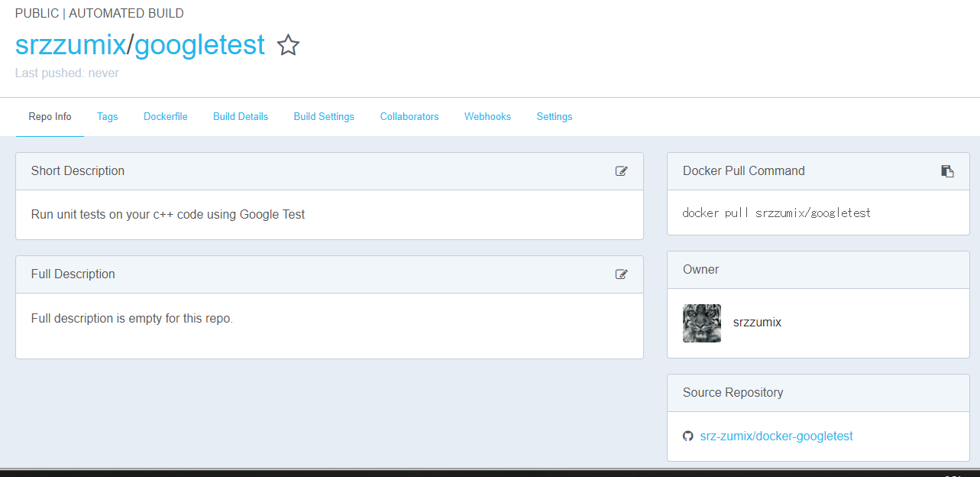
Task: Click the srzzumix owner name
Action: click(757, 323)
